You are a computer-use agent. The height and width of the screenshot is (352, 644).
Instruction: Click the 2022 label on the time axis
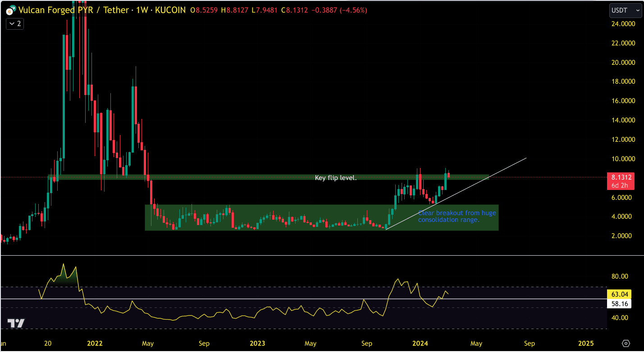click(x=95, y=343)
